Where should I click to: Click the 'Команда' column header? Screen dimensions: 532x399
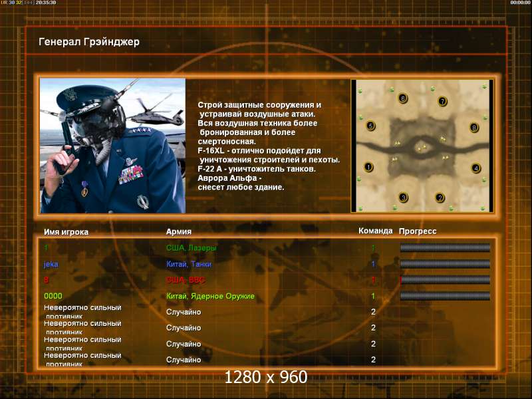click(x=375, y=231)
